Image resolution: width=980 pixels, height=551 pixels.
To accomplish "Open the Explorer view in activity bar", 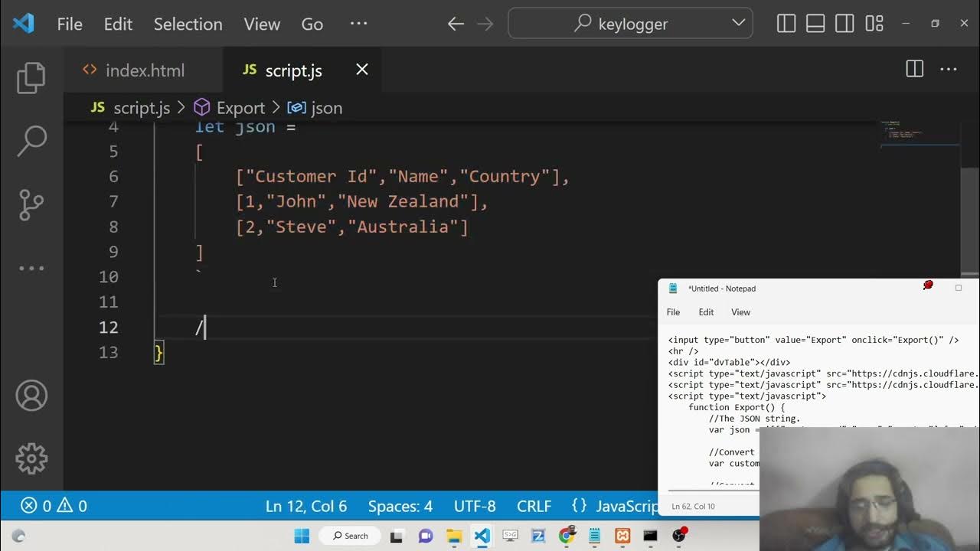I will coord(31,78).
